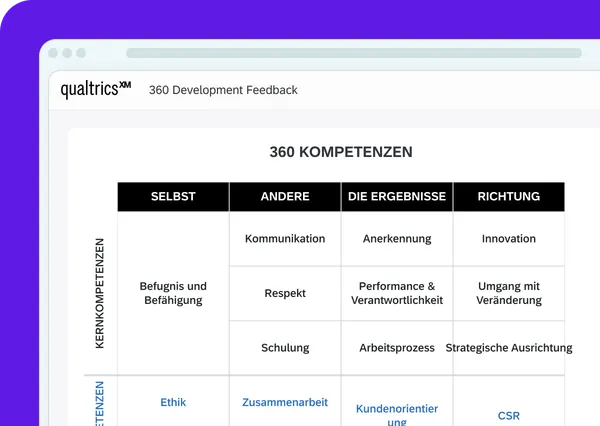Click the Schulung cell

click(x=285, y=348)
